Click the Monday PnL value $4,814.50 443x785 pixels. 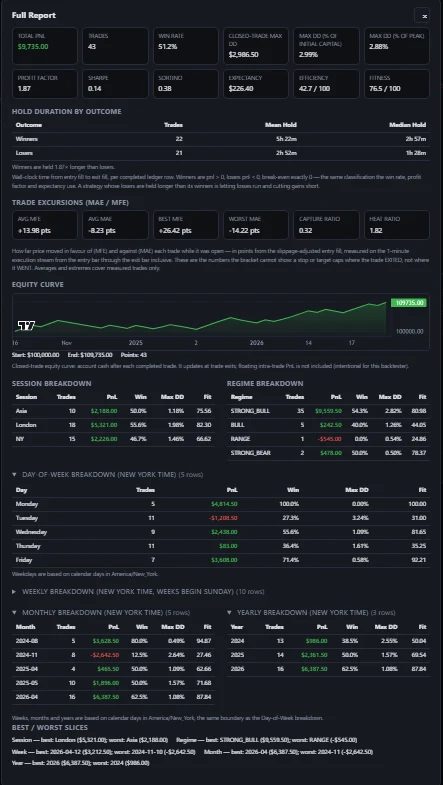pyautogui.click(x=224, y=504)
